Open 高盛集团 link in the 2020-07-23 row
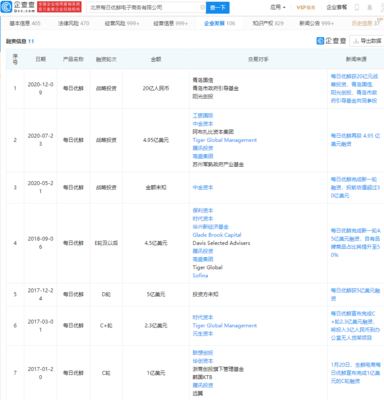The image size is (384, 400). tap(203, 156)
